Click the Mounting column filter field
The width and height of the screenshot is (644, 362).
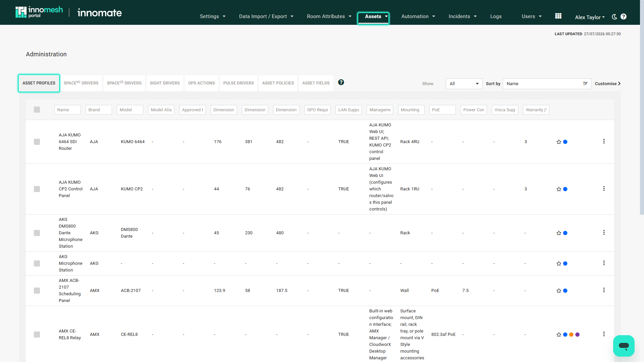coord(411,110)
